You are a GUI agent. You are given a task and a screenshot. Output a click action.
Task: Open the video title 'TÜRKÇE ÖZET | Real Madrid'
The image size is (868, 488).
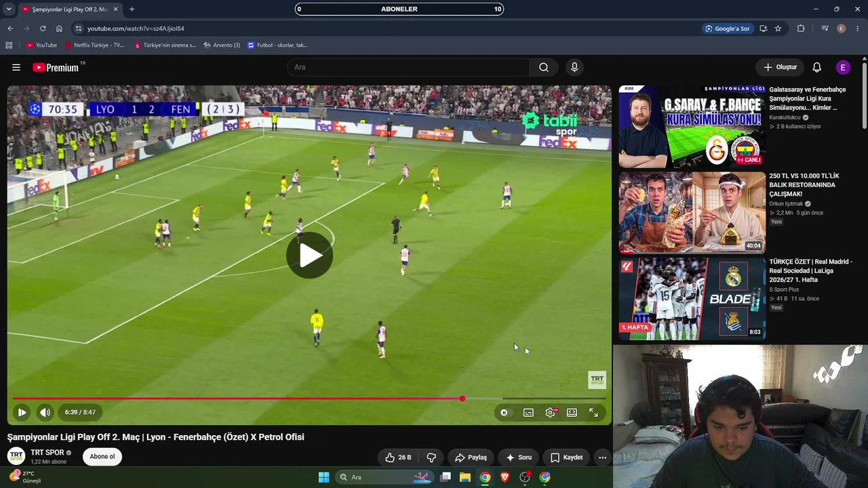811,270
